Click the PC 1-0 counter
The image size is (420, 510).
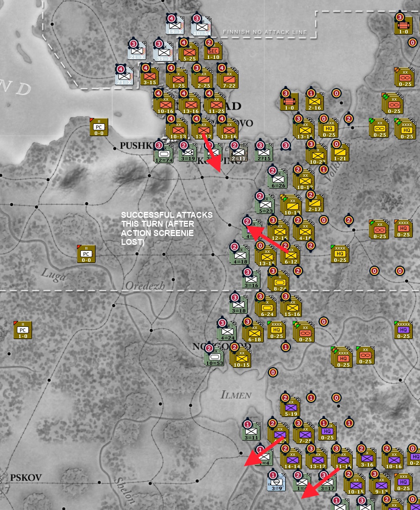(x=23, y=331)
